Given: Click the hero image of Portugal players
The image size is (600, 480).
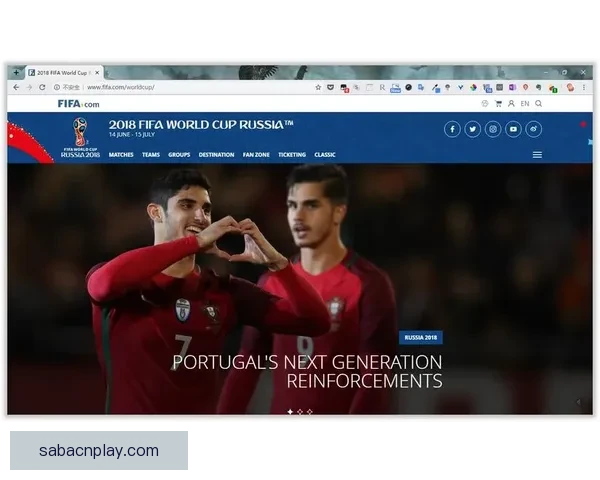Looking at the screenshot, I should click(x=300, y=289).
